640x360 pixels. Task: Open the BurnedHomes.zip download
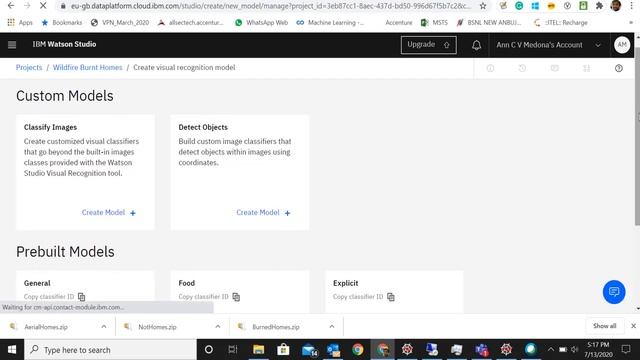point(276,327)
